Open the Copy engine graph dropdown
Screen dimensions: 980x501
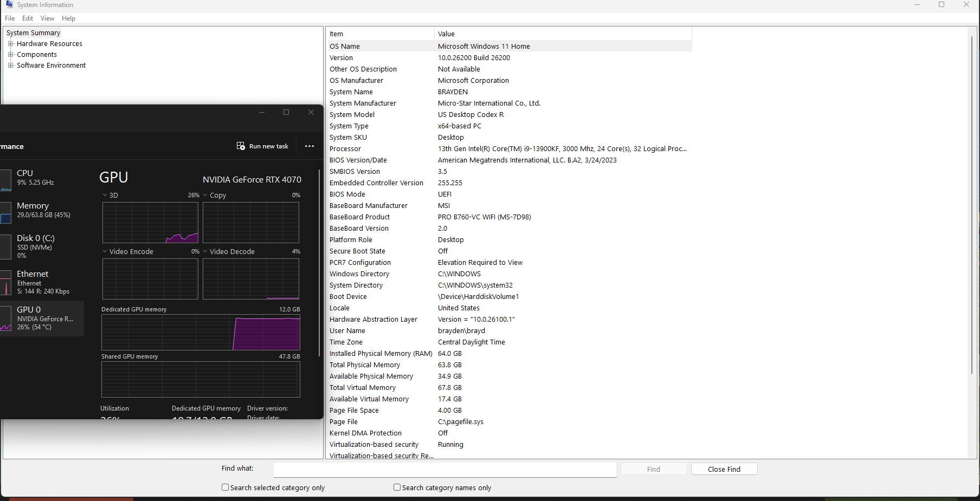205,195
